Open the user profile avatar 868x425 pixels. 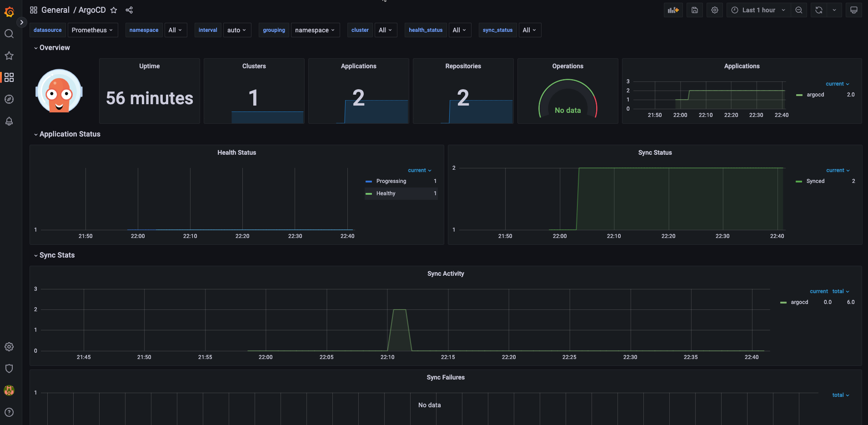[x=9, y=390]
